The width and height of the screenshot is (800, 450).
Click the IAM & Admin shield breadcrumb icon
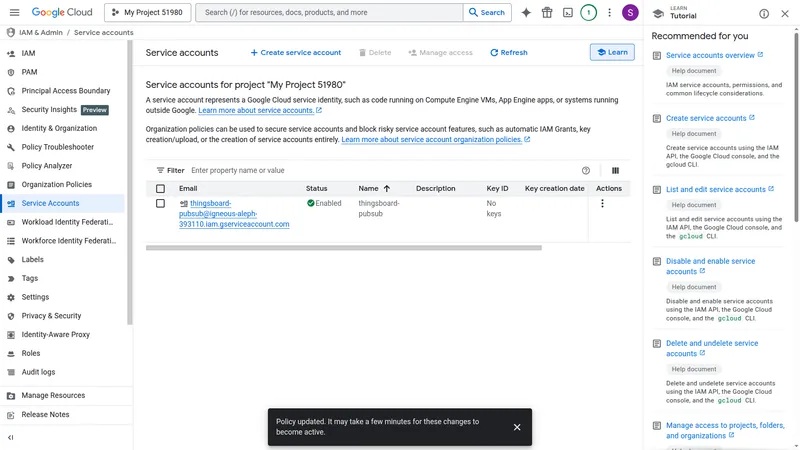point(10,33)
